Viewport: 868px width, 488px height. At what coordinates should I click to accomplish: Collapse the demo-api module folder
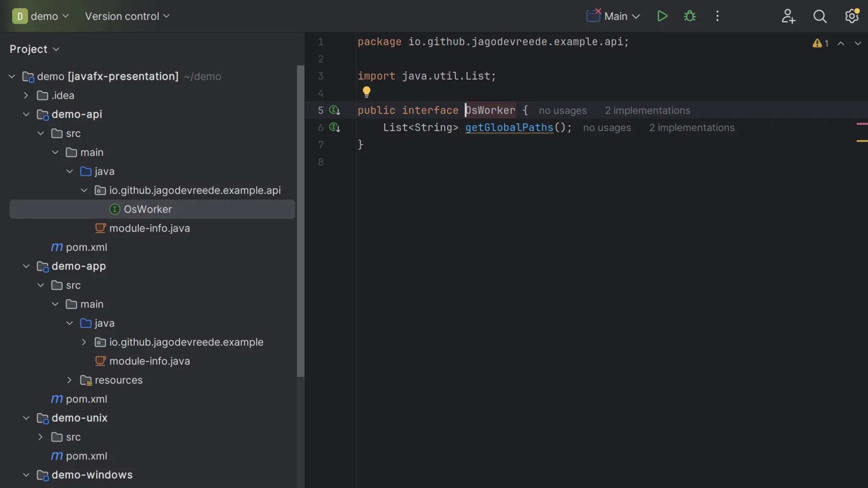(x=26, y=114)
